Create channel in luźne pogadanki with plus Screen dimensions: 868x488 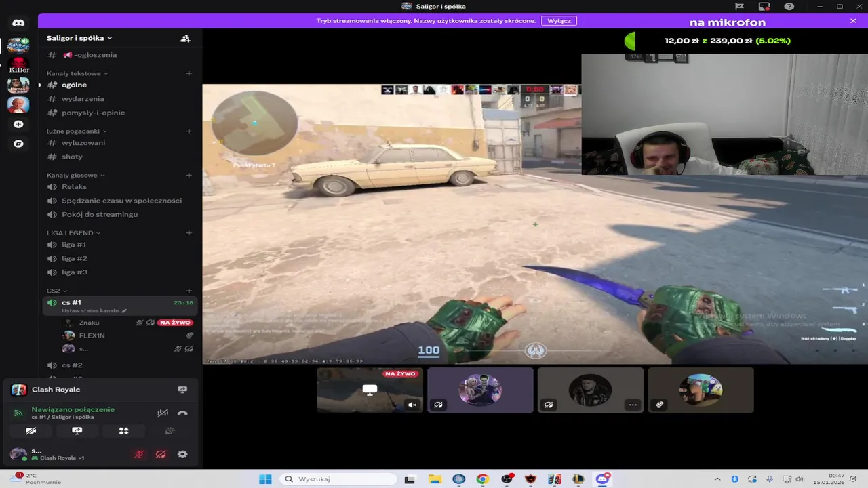pyautogui.click(x=189, y=131)
